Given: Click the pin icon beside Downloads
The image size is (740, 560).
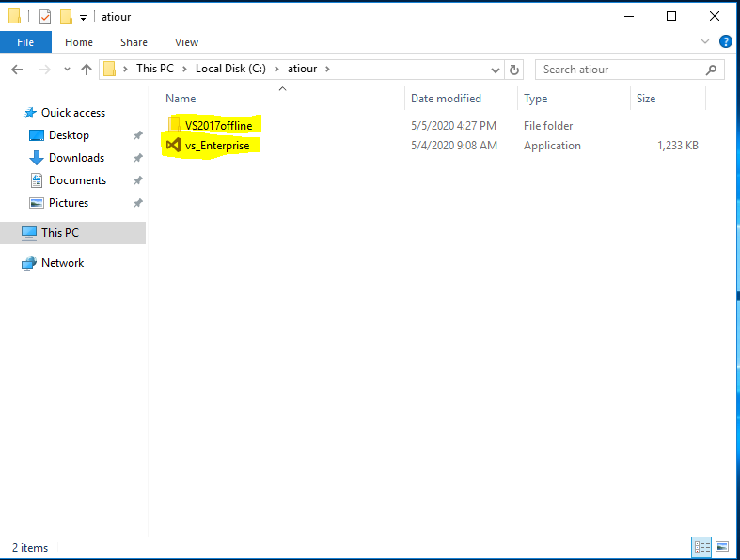Looking at the screenshot, I should click(x=137, y=158).
